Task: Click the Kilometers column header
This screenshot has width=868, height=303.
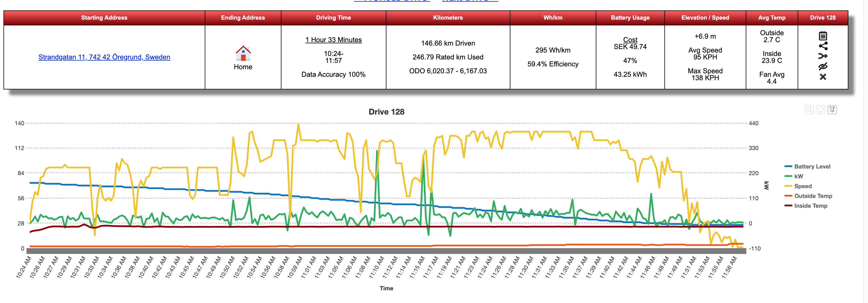Action: (448, 18)
